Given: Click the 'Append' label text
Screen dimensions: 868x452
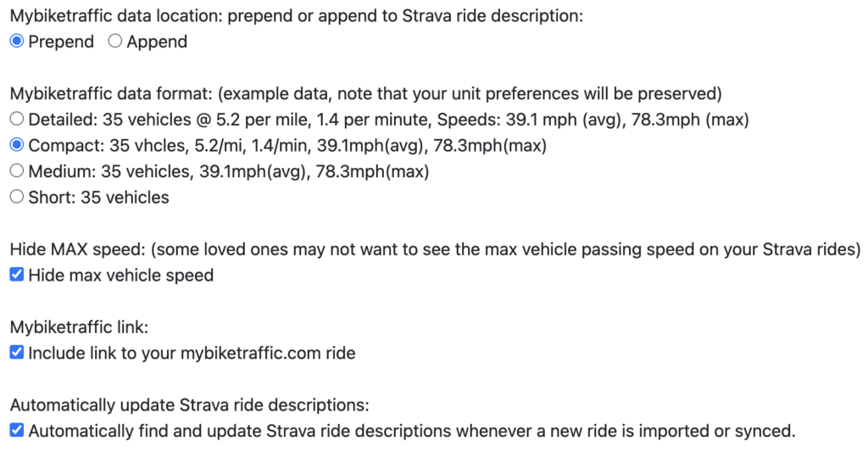Looking at the screenshot, I should pos(157,42).
